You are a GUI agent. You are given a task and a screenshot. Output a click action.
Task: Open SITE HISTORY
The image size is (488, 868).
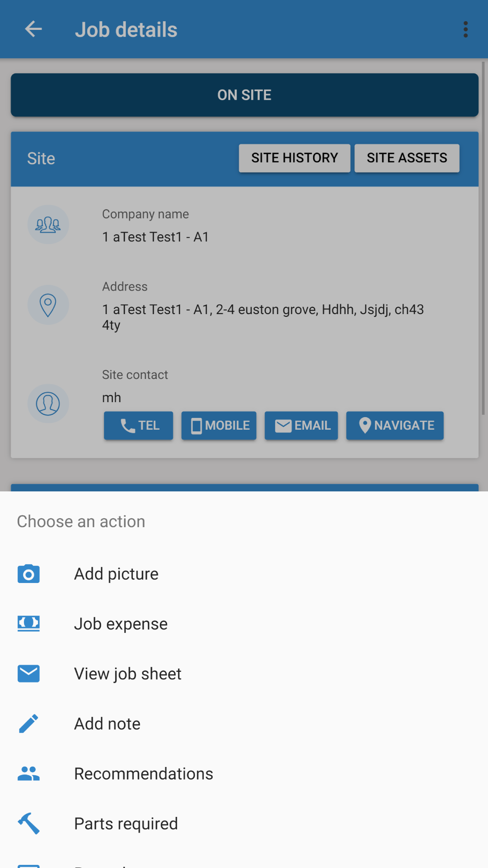pos(294,158)
